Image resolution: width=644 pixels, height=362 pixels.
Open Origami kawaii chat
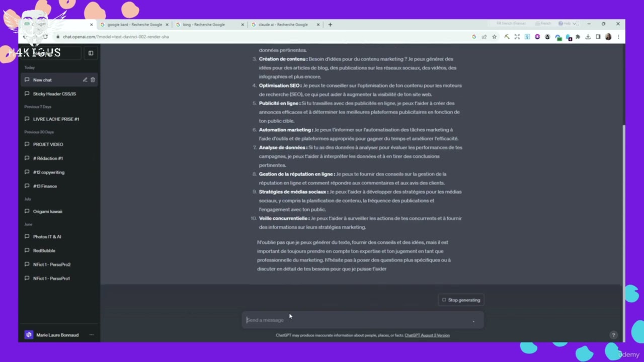[59, 211]
